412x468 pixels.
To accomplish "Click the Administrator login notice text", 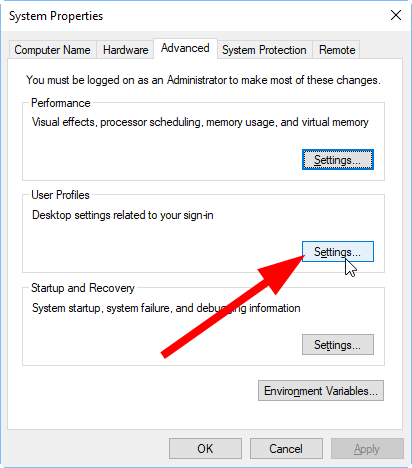I will pyautogui.click(x=203, y=80).
